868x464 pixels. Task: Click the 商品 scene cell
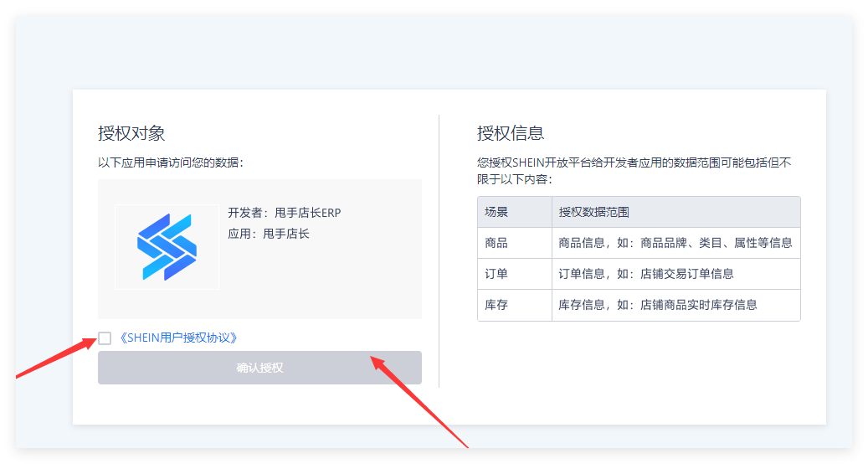pyautogui.click(x=515, y=243)
